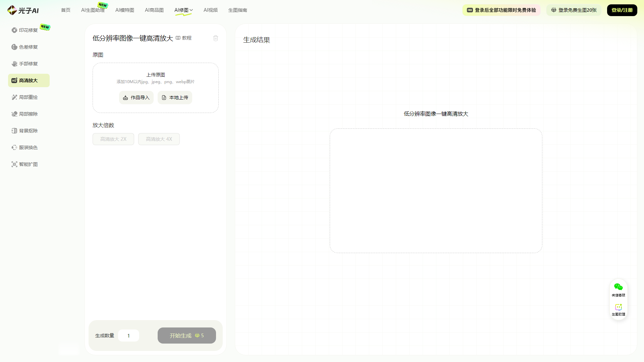Select the 服装换色 feature
This screenshot has height=362, width=644.
29,147
